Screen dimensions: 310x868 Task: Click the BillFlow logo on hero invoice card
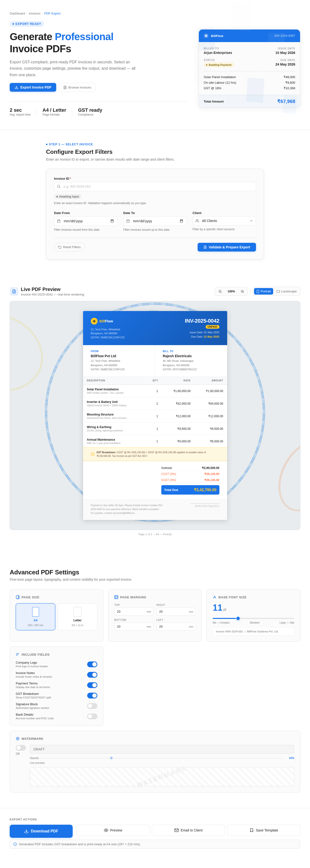pyautogui.click(x=206, y=36)
